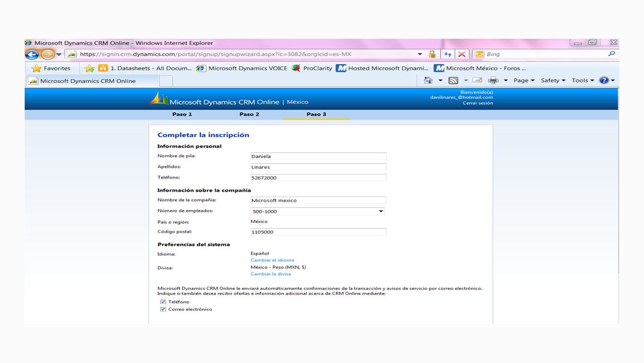Click the Print icon in command bar
This screenshot has width=644, height=363.
pyautogui.click(x=493, y=81)
